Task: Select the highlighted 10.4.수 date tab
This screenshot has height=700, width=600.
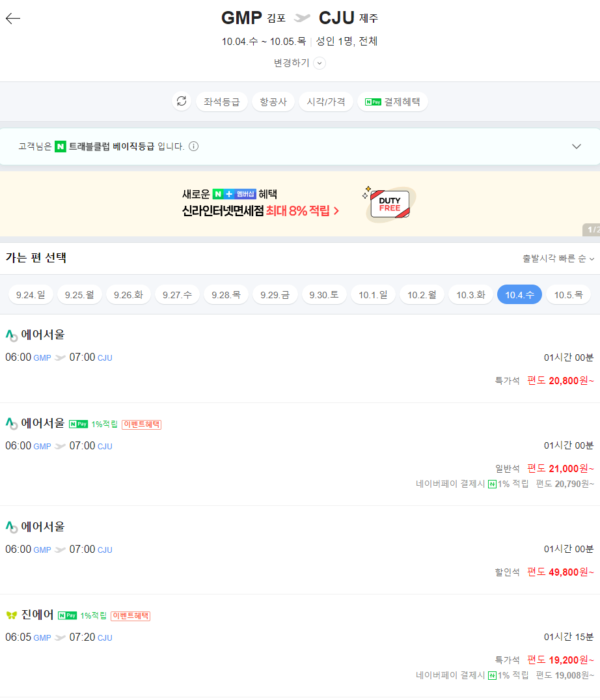Action: point(520,294)
